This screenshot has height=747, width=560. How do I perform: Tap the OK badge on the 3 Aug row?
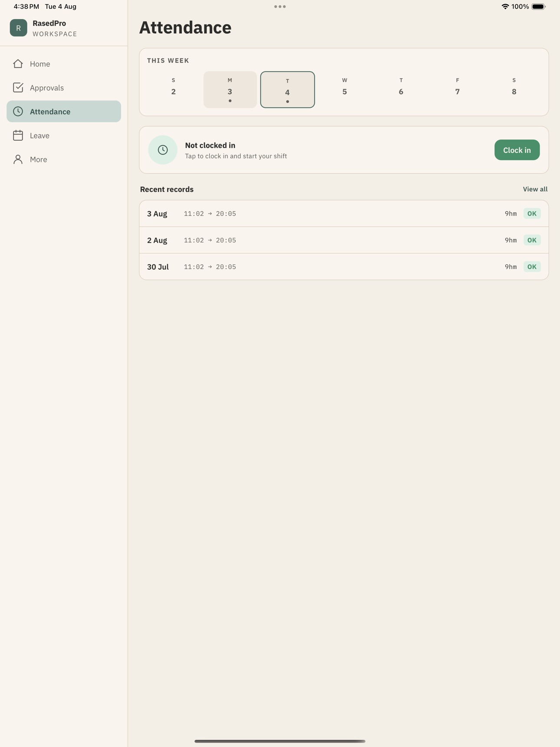(x=532, y=214)
